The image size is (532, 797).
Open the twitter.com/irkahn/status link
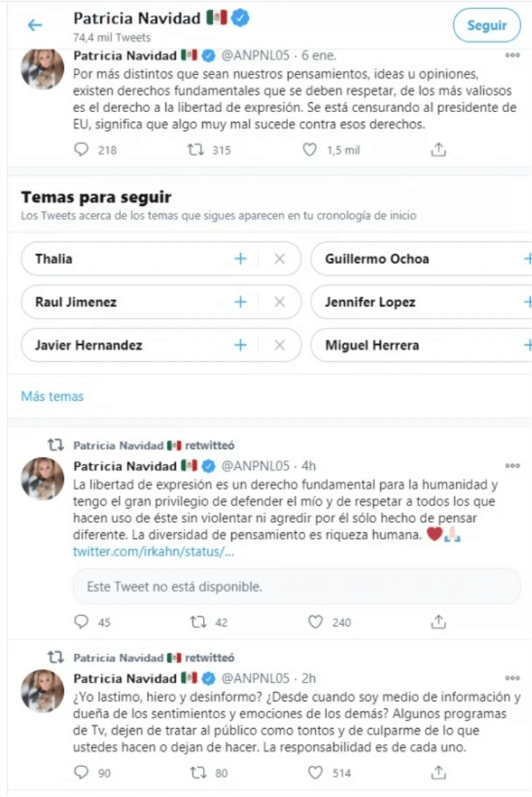153,551
